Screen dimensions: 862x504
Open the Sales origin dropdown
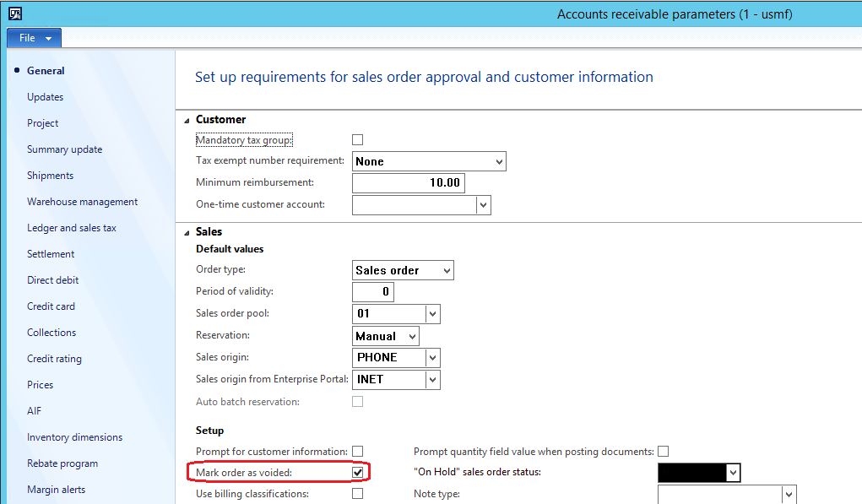[432, 357]
